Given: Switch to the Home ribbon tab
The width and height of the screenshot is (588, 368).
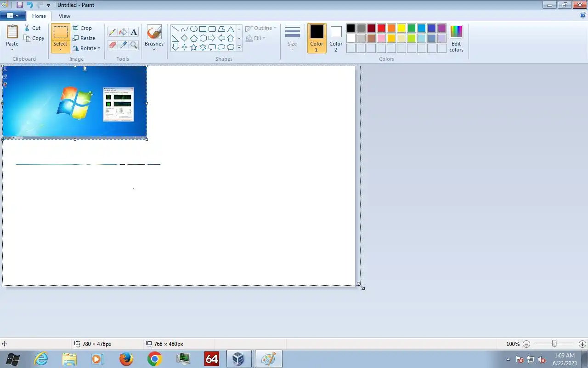Looking at the screenshot, I should [39, 16].
